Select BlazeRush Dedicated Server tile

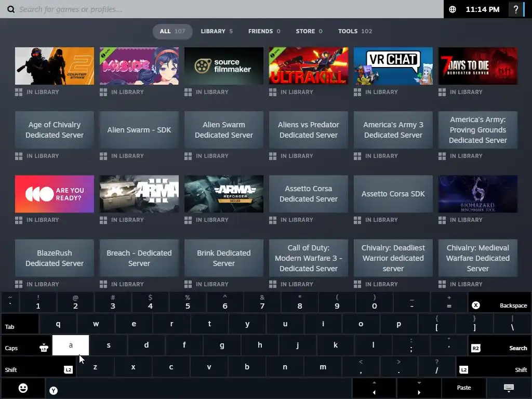click(55, 258)
